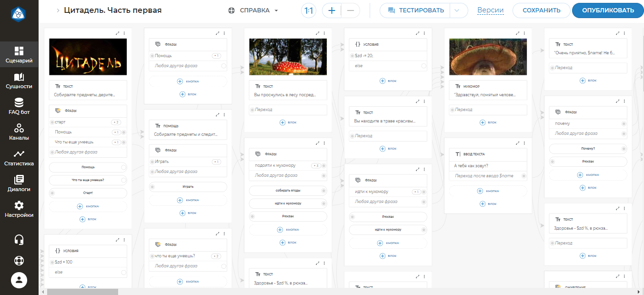Click the lifebuoy help icon in sidebar
This screenshot has width=644, height=295.
click(x=19, y=260)
